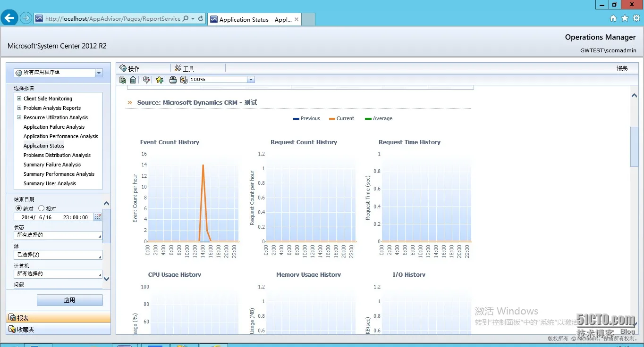Viewport: 644px width, 347px height.
Task: Click the report area vertical scrollbar thumb
Action: 634,146
